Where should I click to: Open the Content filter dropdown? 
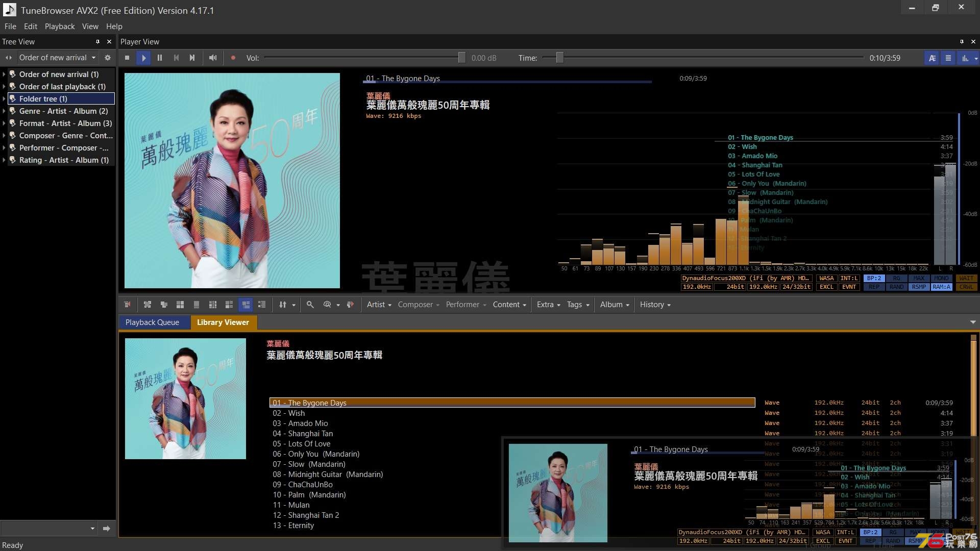(509, 305)
